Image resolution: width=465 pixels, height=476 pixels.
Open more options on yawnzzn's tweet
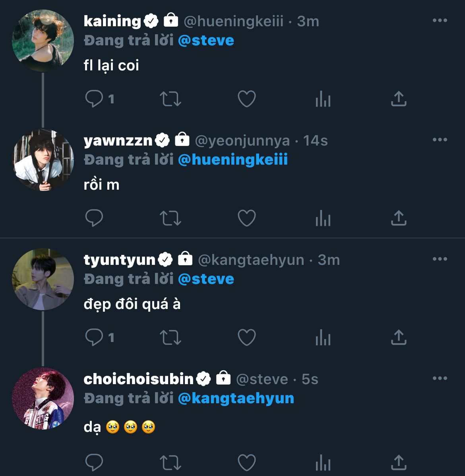coord(440,140)
